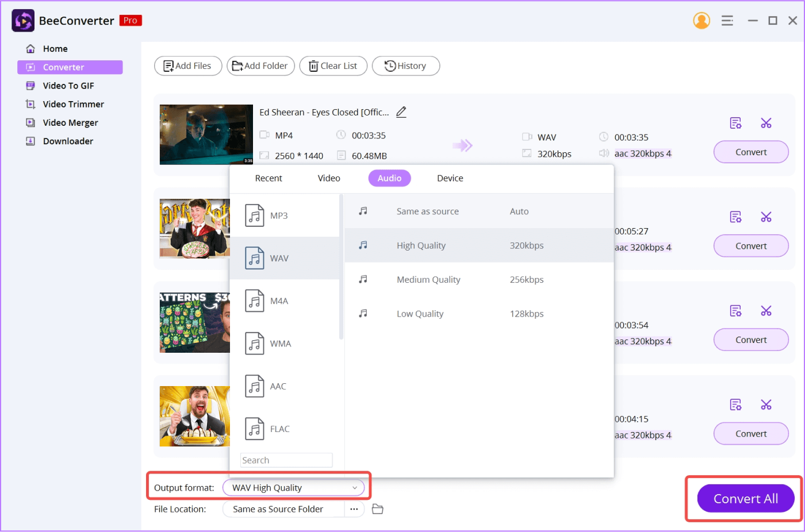This screenshot has height=532, width=805.
Task: Click scissors trim icon for 00:03:54 row
Action: coord(766,311)
